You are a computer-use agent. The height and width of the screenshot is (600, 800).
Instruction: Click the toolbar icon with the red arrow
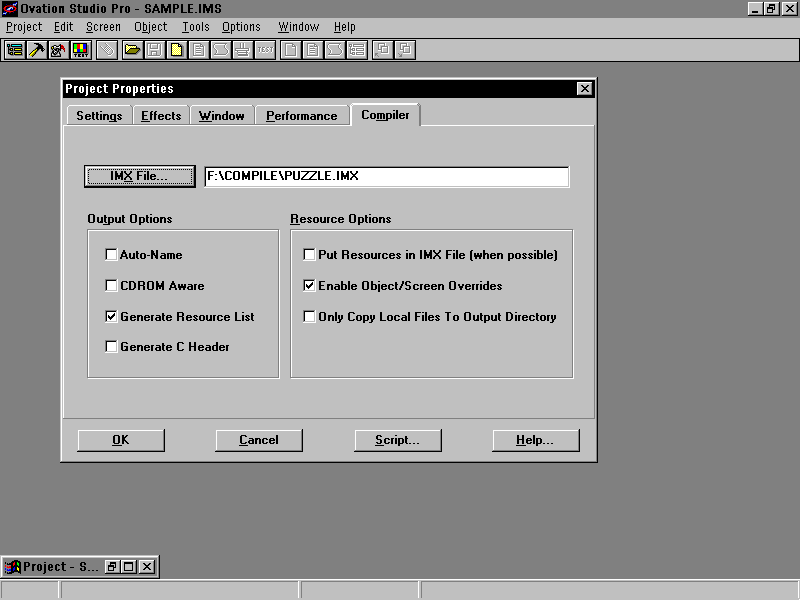pos(58,50)
